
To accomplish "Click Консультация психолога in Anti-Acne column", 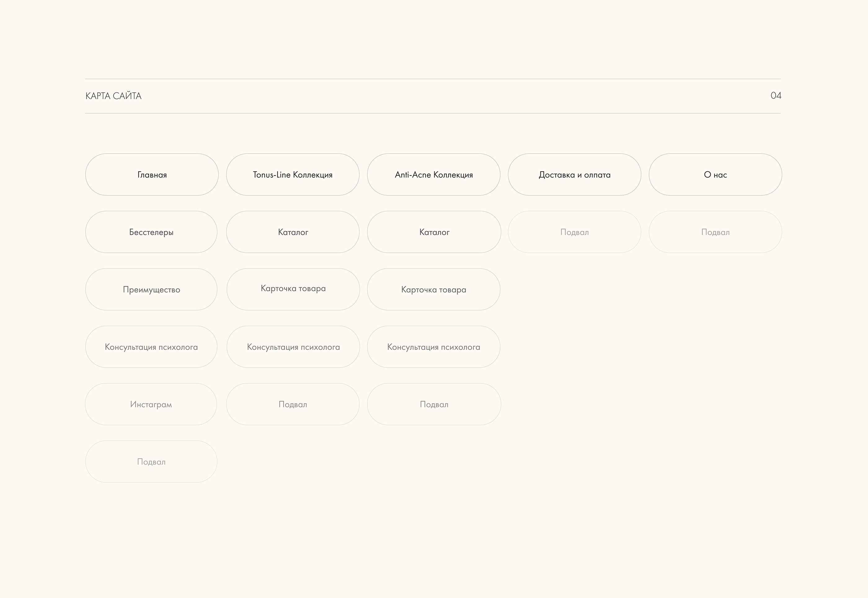I will point(433,346).
